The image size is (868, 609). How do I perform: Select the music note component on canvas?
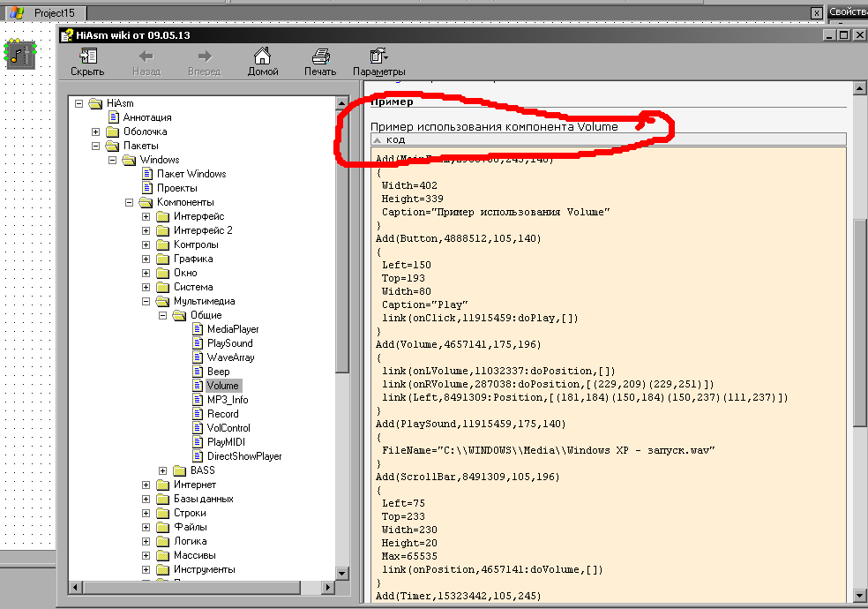point(20,54)
